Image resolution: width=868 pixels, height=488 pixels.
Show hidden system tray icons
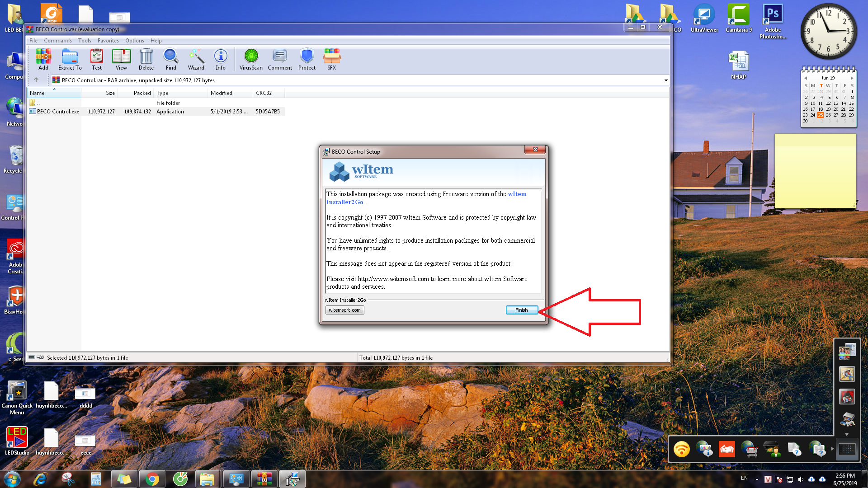coord(757,479)
